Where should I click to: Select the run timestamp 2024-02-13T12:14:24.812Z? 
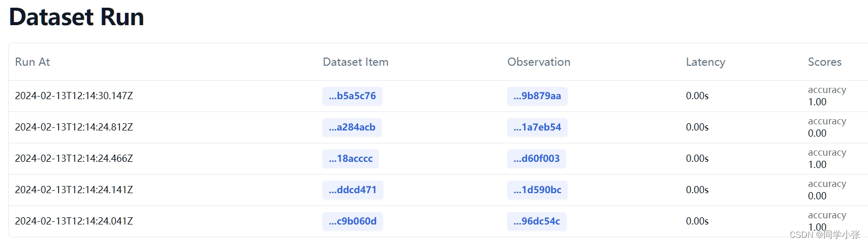point(74,127)
